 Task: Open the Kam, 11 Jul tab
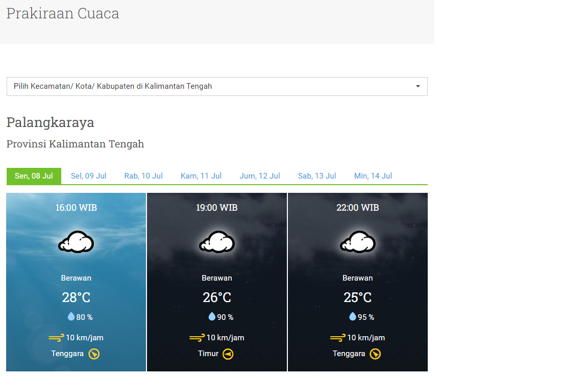[x=201, y=176]
